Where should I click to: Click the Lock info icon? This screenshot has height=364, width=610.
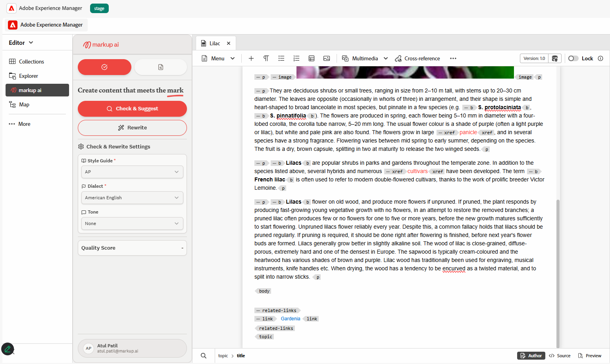600,58
